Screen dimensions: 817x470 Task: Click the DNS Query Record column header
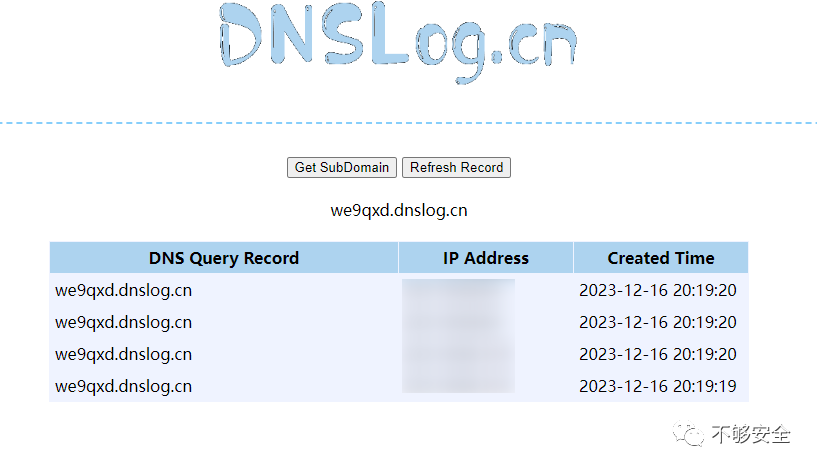(x=224, y=258)
